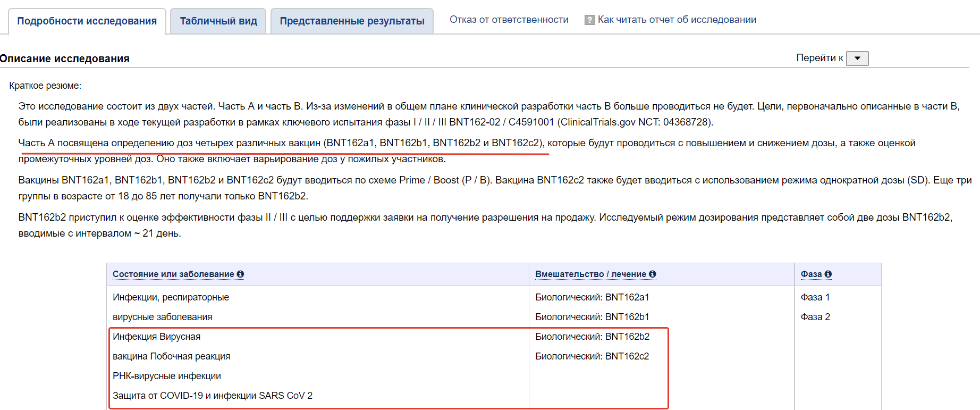Switch to Табличный вид tab
Screen dimensions: 980x410
[218, 21]
